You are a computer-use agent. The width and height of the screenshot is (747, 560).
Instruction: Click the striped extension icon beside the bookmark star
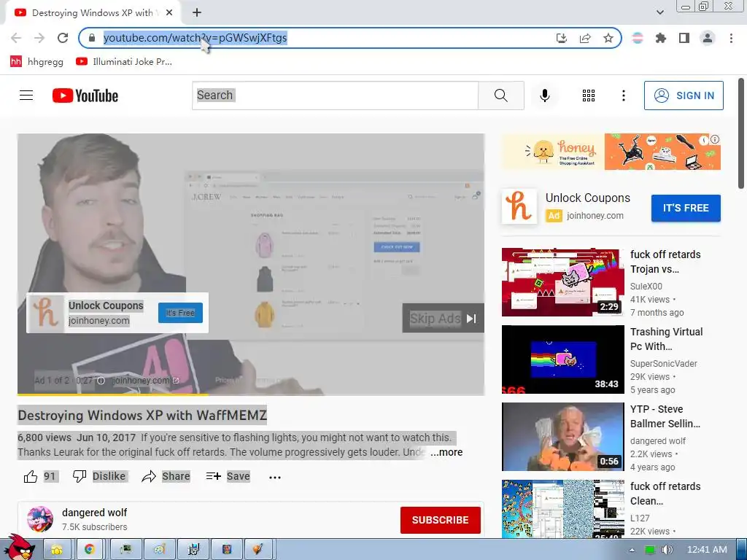[638, 38]
